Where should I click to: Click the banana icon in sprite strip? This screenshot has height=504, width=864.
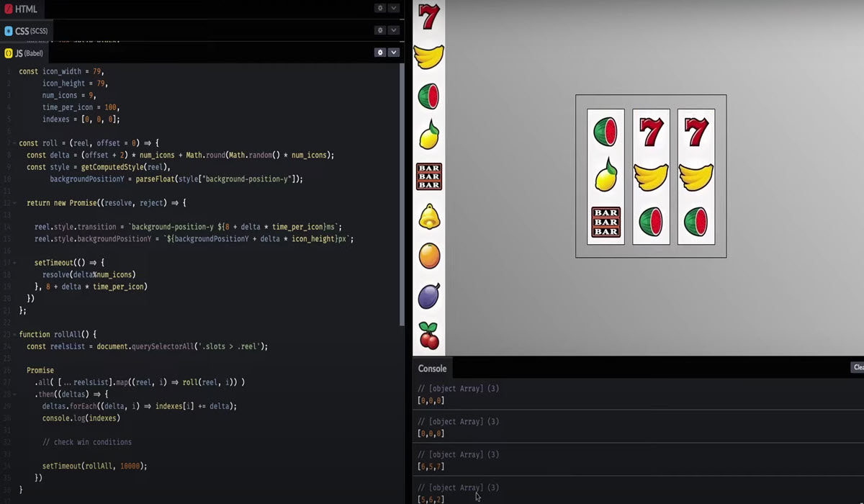click(x=429, y=56)
